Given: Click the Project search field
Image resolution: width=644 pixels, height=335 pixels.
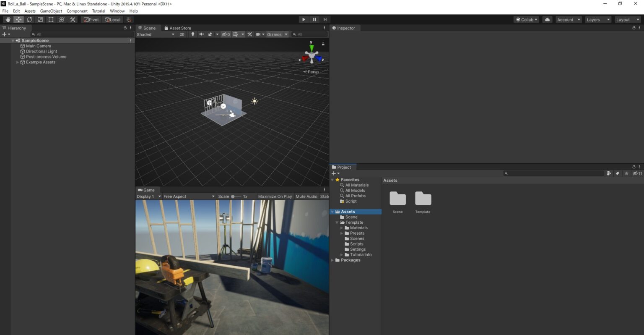Looking at the screenshot, I should click(x=554, y=173).
